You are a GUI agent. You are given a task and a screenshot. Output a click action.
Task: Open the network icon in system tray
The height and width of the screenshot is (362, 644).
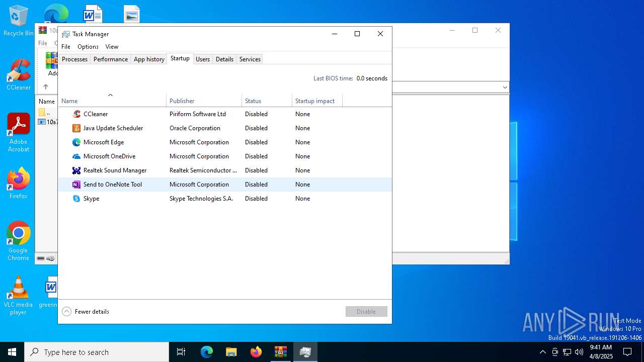[x=567, y=352]
